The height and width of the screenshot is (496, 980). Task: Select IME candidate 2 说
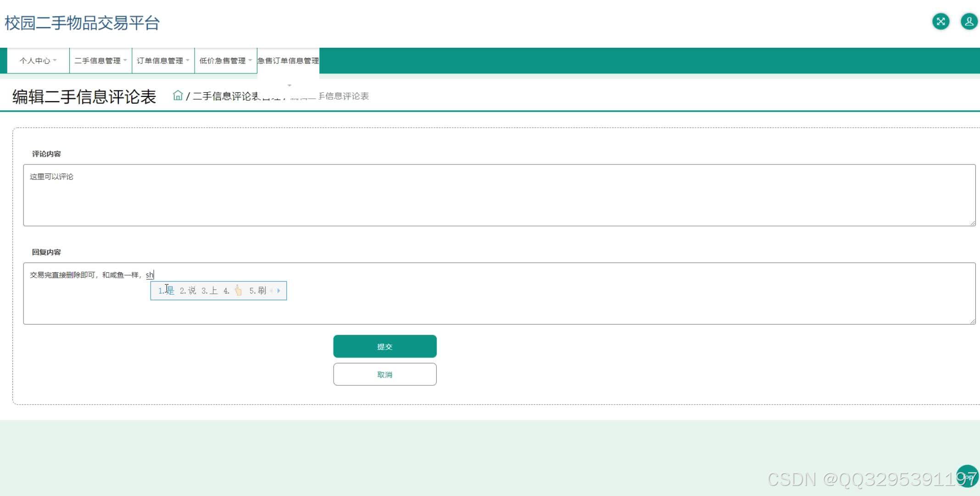(188, 291)
